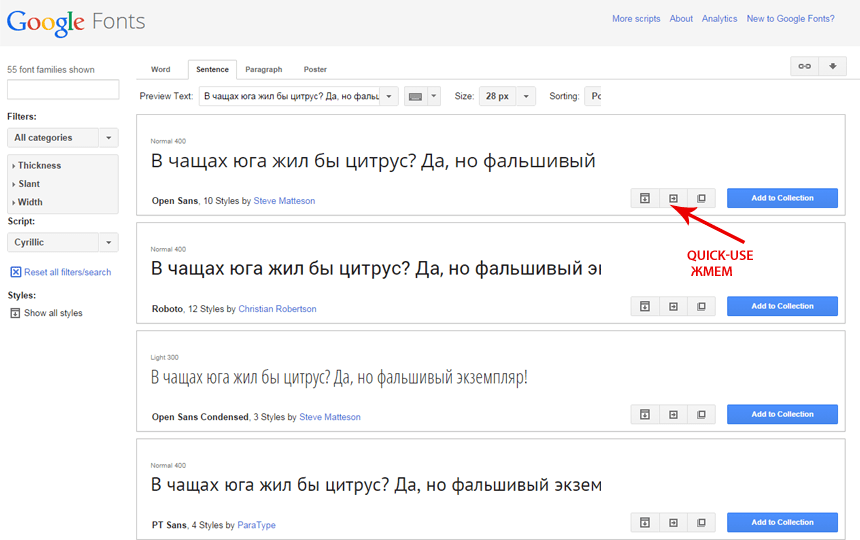Open the All categories dropdown
Viewport: 860px width, 540px height.
point(63,138)
